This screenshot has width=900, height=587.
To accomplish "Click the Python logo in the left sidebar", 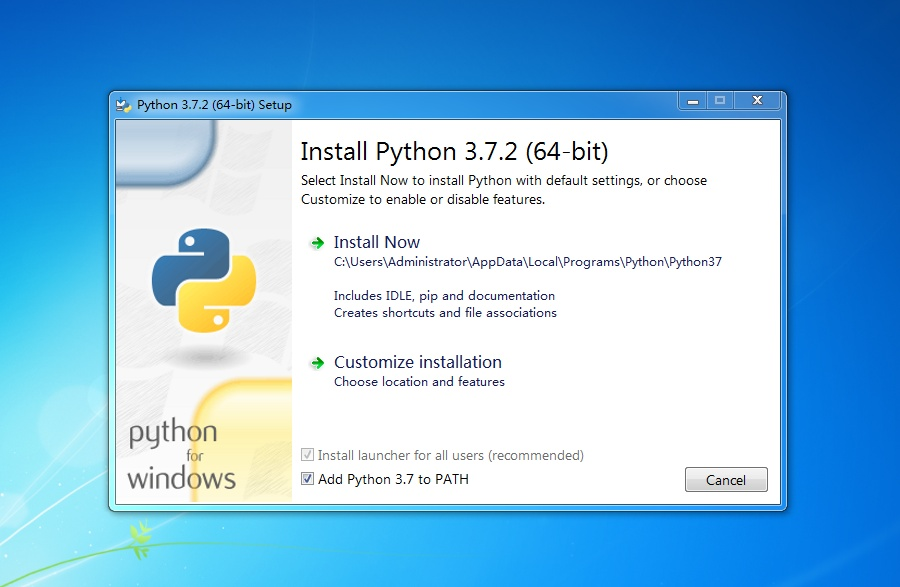I will pos(203,280).
